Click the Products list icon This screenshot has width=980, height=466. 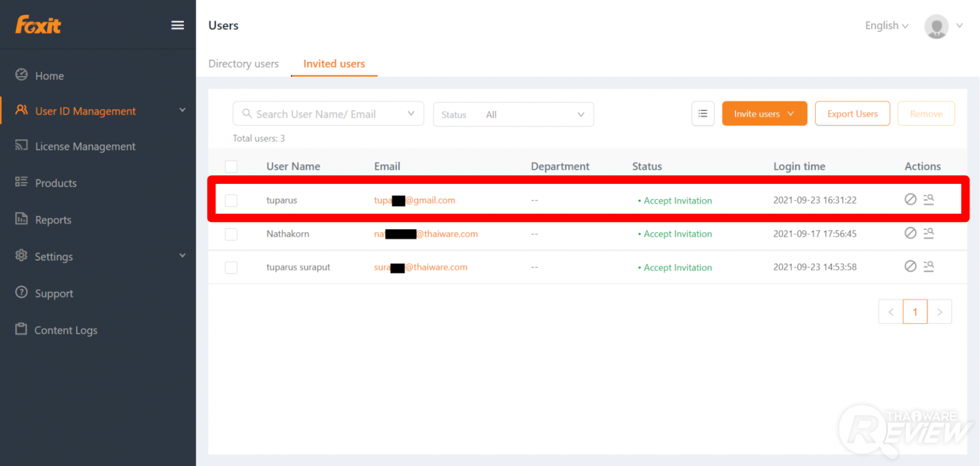click(x=21, y=182)
